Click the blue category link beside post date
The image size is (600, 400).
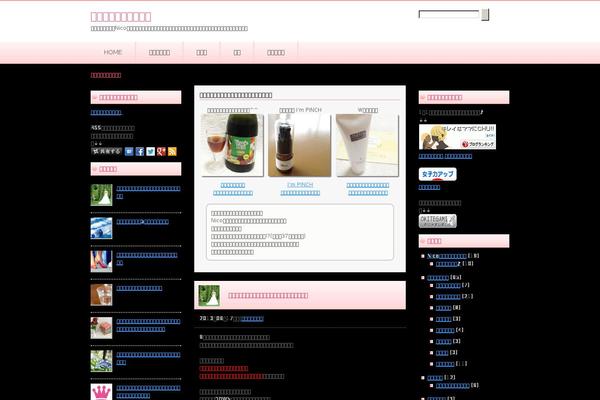(252, 318)
